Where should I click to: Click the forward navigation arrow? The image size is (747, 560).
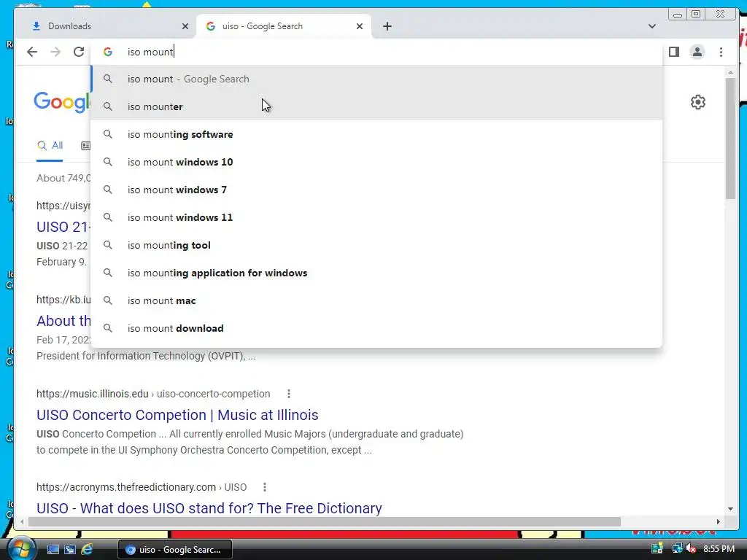click(x=55, y=52)
